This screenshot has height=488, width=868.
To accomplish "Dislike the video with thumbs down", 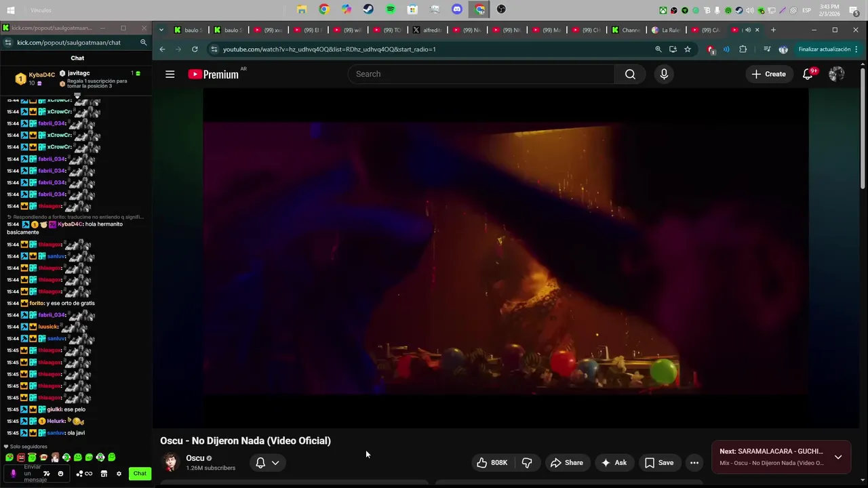I will pos(527,462).
